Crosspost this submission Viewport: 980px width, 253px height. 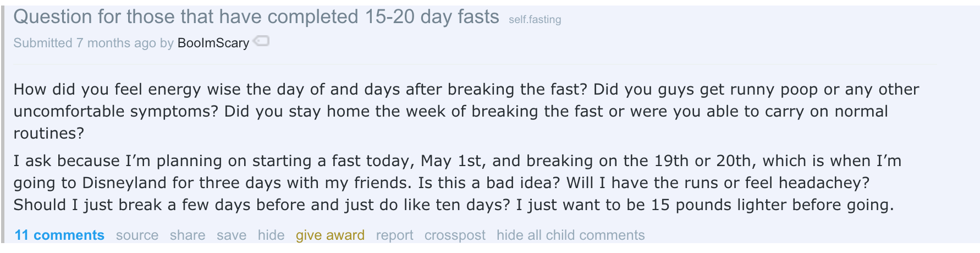point(455,235)
